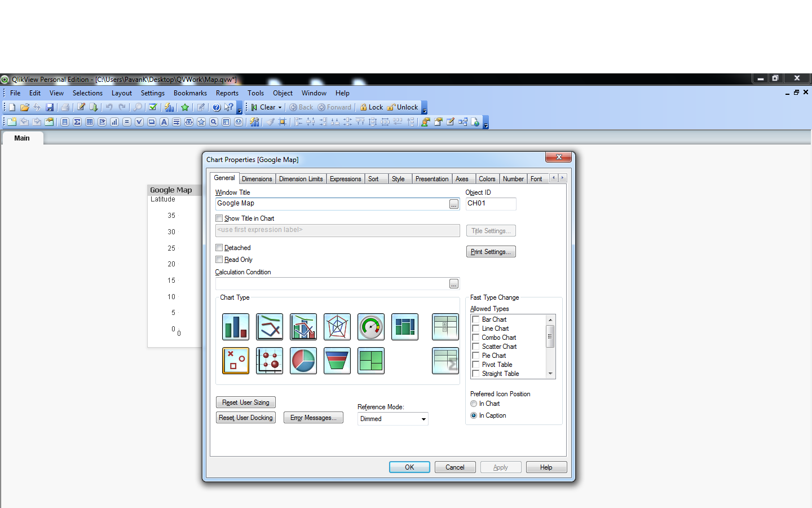Select the Funnel Chart type icon

pyautogui.click(x=337, y=361)
